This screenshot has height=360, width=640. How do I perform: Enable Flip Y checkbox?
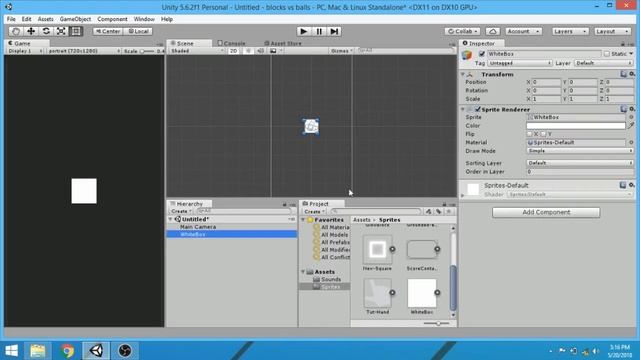coord(543,134)
